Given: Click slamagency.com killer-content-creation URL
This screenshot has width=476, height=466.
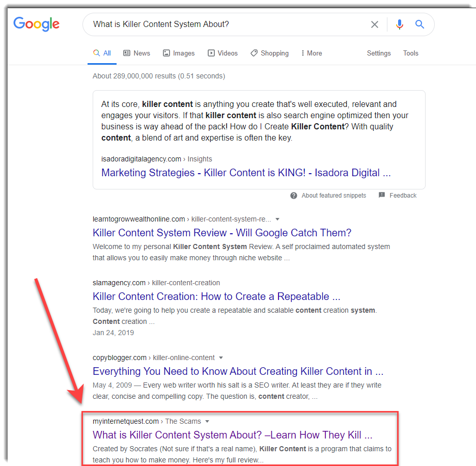Looking at the screenshot, I should click(156, 283).
